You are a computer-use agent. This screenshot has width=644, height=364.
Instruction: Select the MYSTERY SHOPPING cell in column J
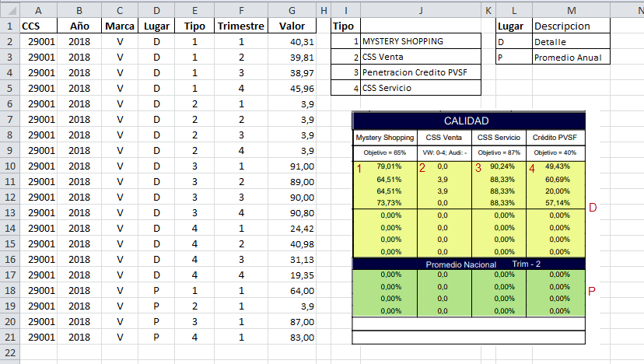pos(420,41)
